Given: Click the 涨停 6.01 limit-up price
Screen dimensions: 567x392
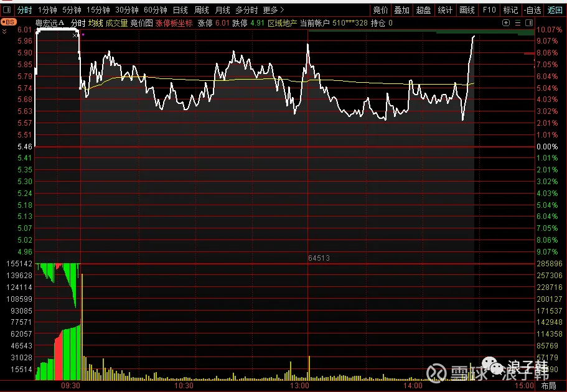Looking at the screenshot, I should 213,23.
